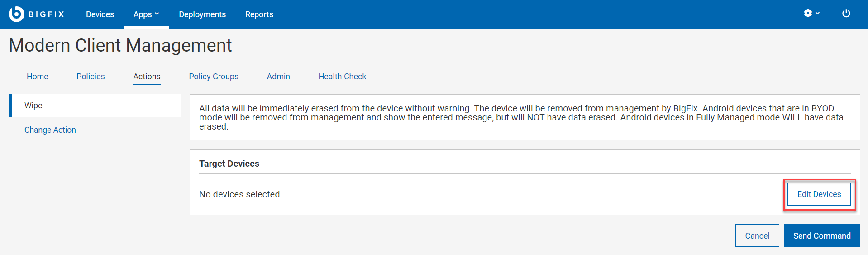
Task: Click the Modern Client Management heading
Action: (120, 45)
